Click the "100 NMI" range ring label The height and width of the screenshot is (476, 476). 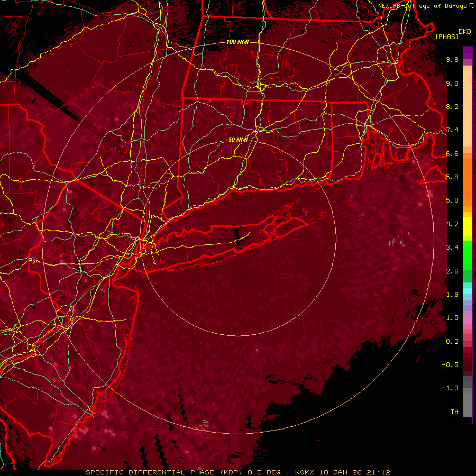coord(237,42)
